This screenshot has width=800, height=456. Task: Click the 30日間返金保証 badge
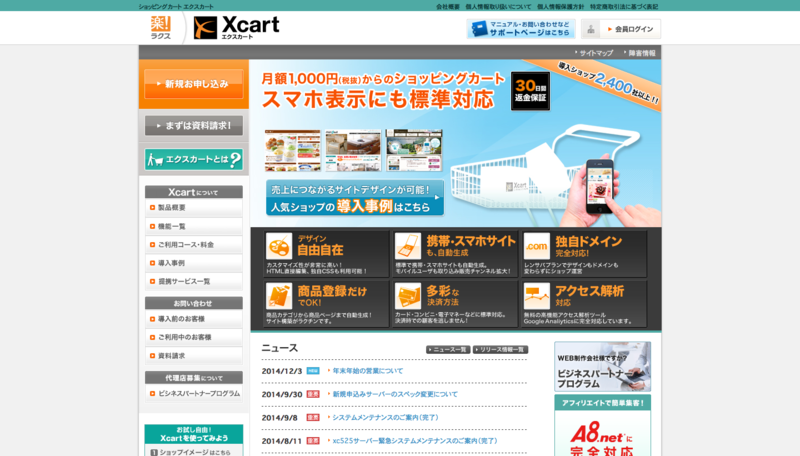point(531,91)
